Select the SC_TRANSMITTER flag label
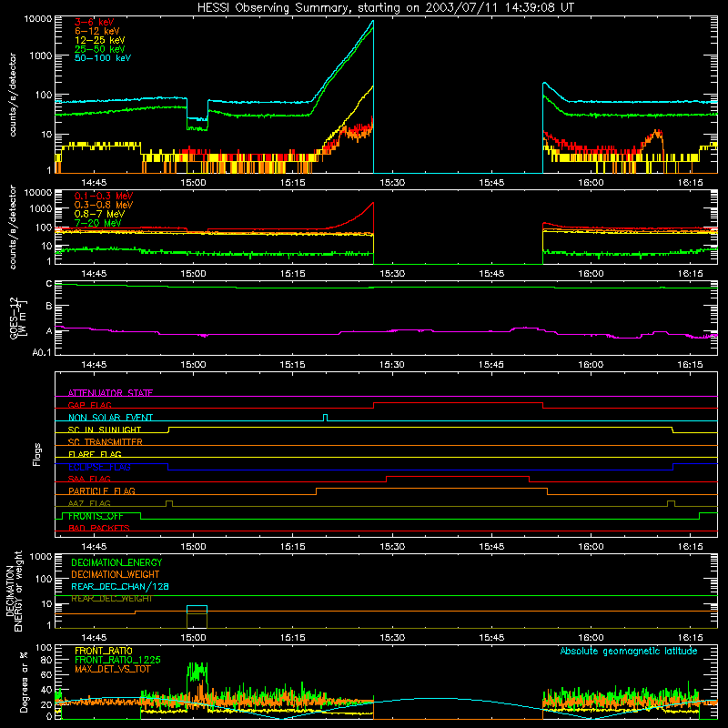This screenshot has width=728, height=728. coord(106,441)
